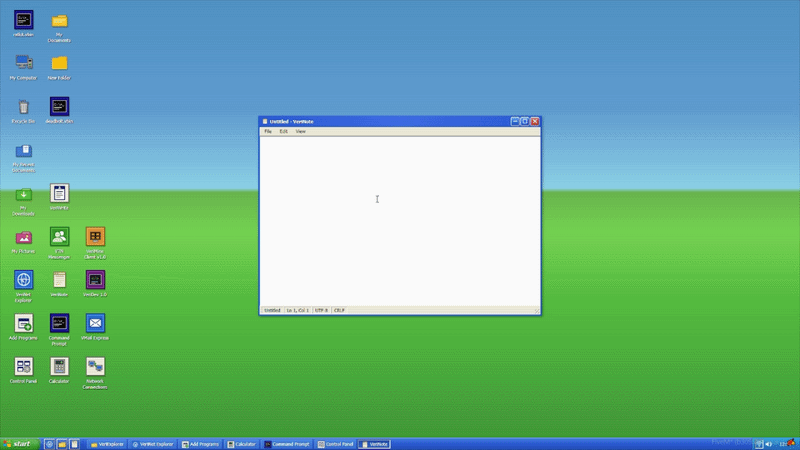Select the My Documents desktop folder
This screenshot has height=450, width=800.
click(x=59, y=27)
